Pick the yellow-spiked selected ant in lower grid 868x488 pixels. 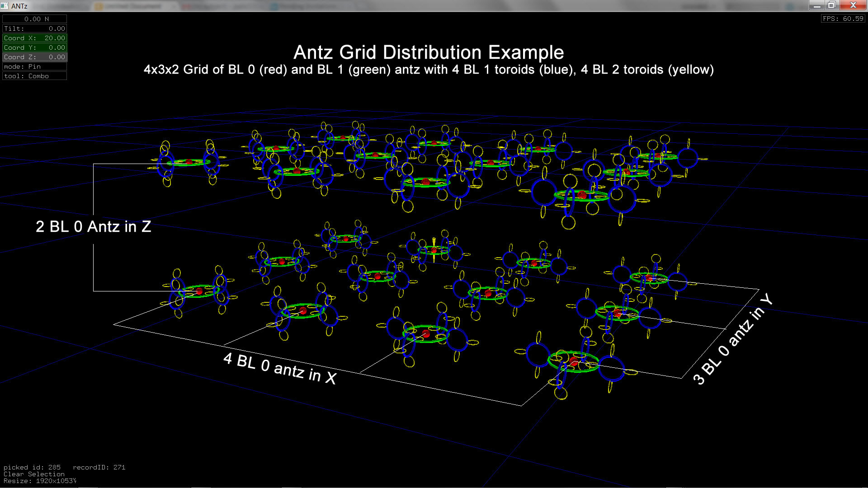click(434, 250)
